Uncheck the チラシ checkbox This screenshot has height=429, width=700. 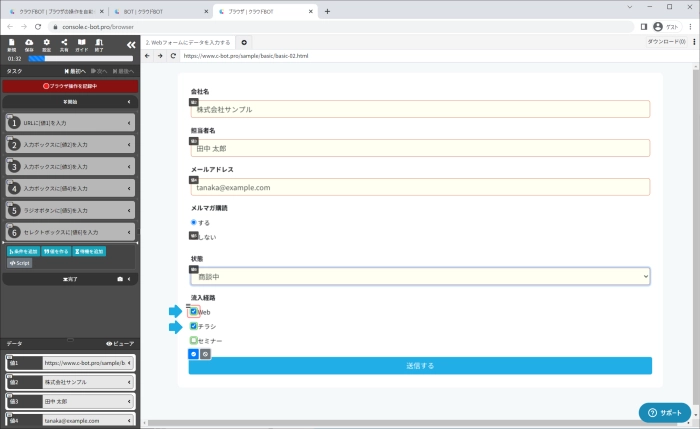194,326
